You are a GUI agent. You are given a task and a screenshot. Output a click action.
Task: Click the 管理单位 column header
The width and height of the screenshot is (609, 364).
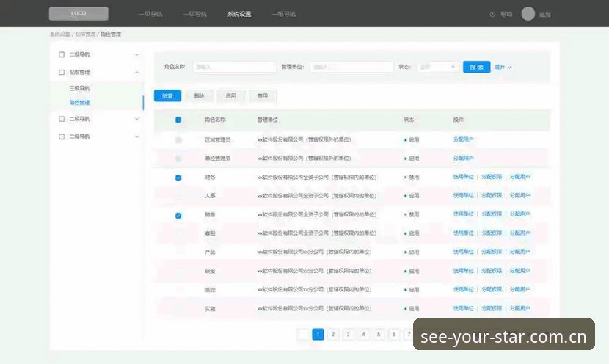tap(268, 120)
